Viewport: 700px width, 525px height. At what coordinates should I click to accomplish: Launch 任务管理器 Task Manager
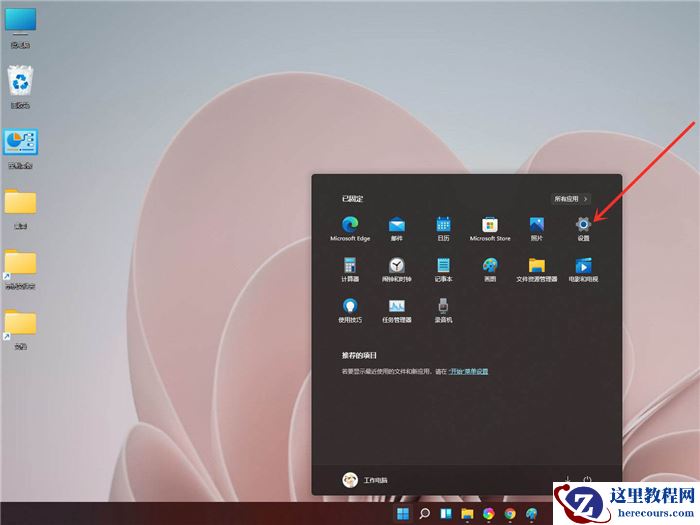pyautogui.click(x=396, y=310)
